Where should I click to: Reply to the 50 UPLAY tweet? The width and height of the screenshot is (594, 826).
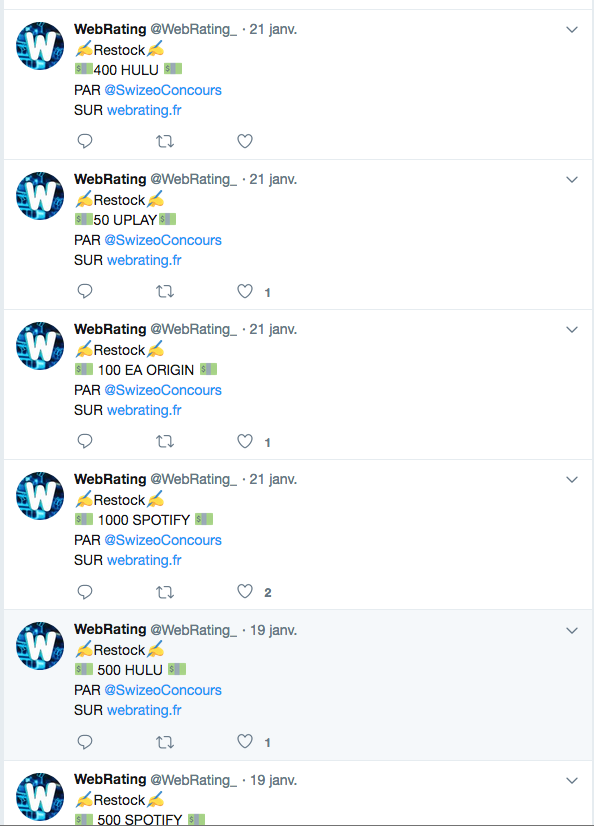click(85, 291)
